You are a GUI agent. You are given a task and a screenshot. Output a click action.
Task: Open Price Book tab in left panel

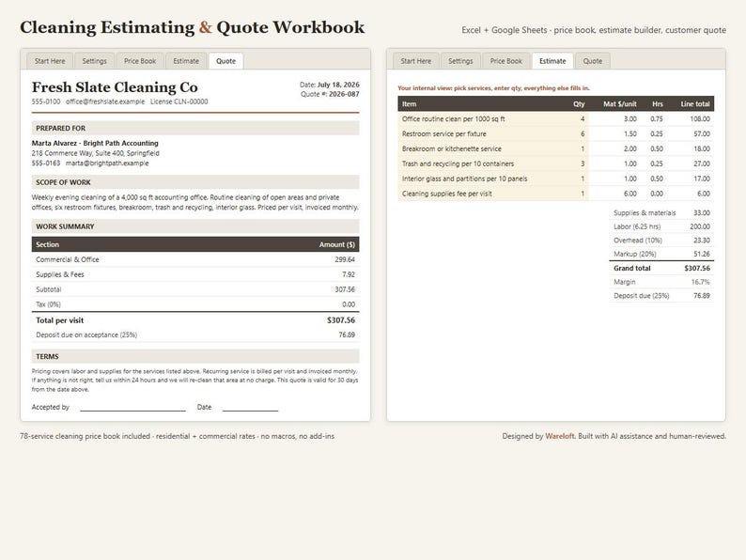tap(140, 61)
